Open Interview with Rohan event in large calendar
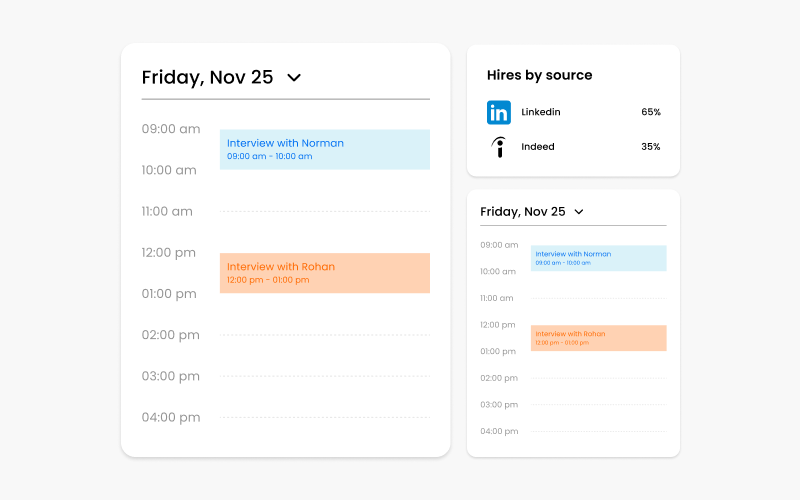The width and height of the screenshot is (800, 500). (324, 273)
